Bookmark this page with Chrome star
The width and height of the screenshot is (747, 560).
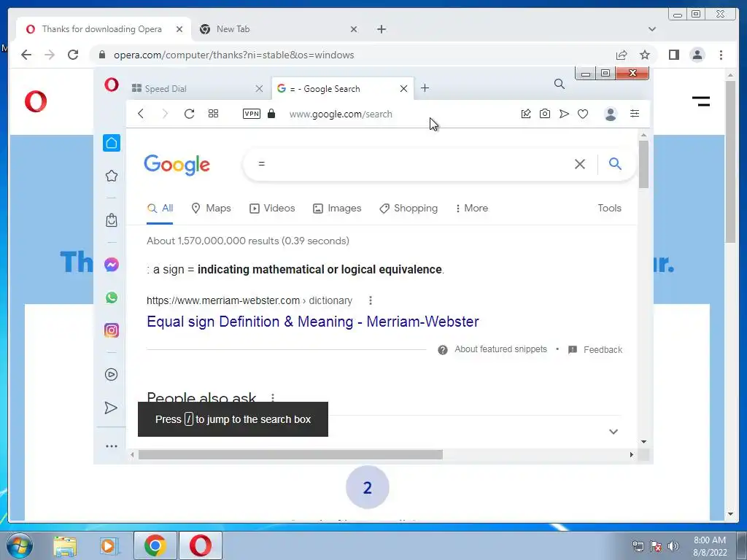point(645,55)
